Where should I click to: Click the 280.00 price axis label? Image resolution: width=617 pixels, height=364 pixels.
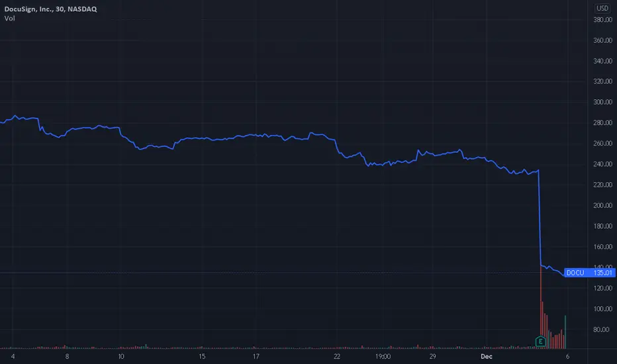602,123
